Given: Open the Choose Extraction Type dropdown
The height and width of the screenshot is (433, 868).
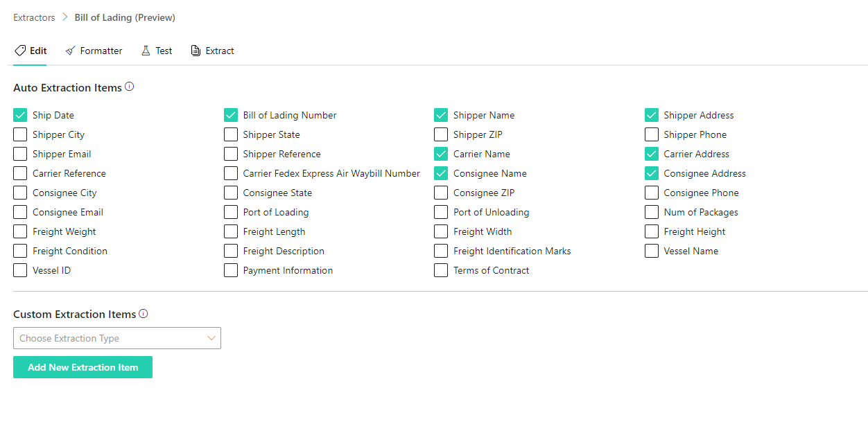Looking at the screenshot, I should 111,338.
